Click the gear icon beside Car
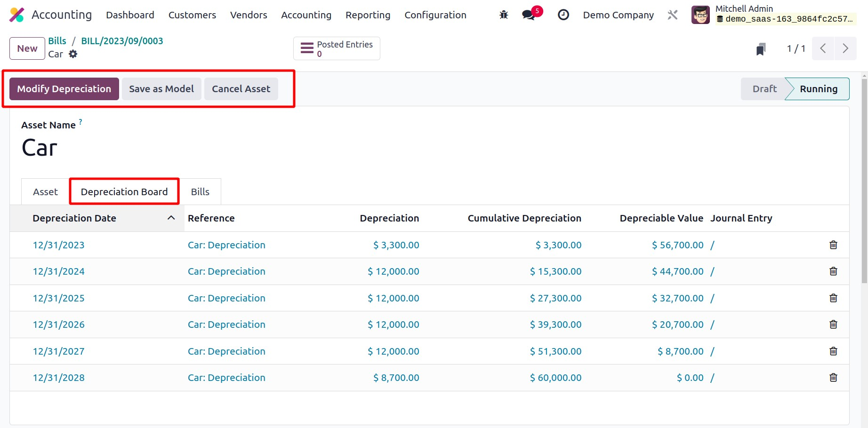Image resolution: width=868 pixels, height=428 pixels. click(73, 54)
